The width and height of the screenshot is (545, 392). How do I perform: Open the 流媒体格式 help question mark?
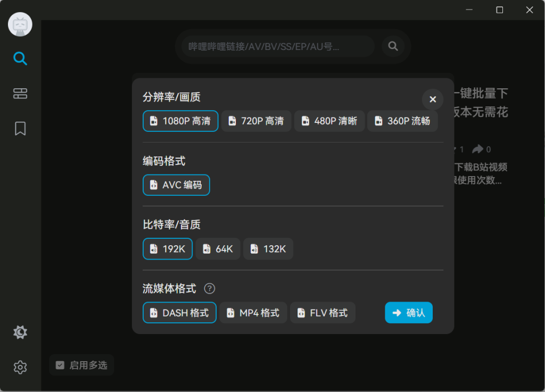point(210,289)
